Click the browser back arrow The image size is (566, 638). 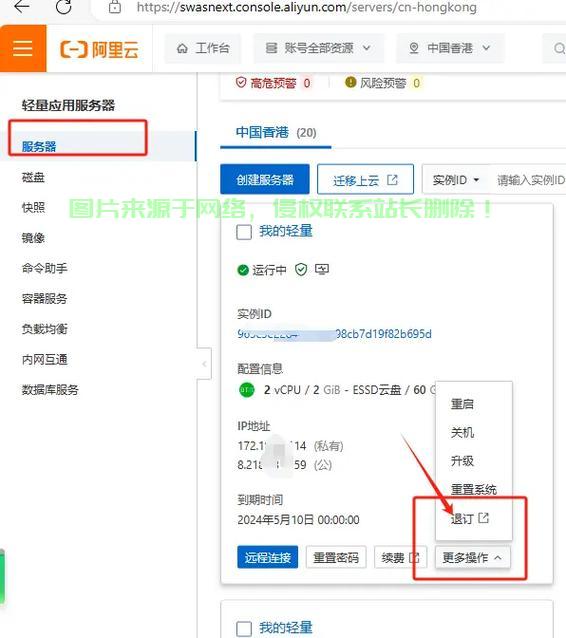point(22,6)
